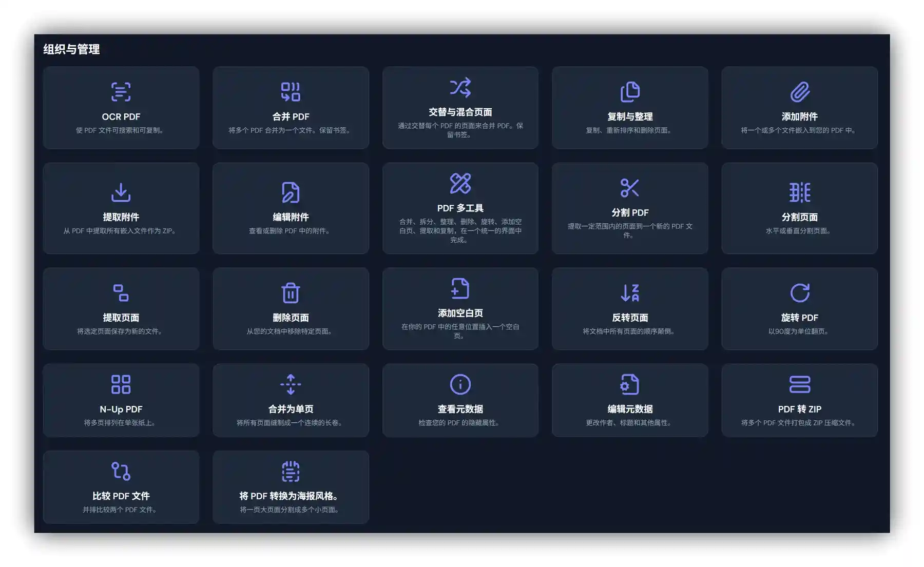Screen dimensions: 924x567
Task: Click the crossed tools icon for PDF 多工具
Action: [x=460, y=183]
